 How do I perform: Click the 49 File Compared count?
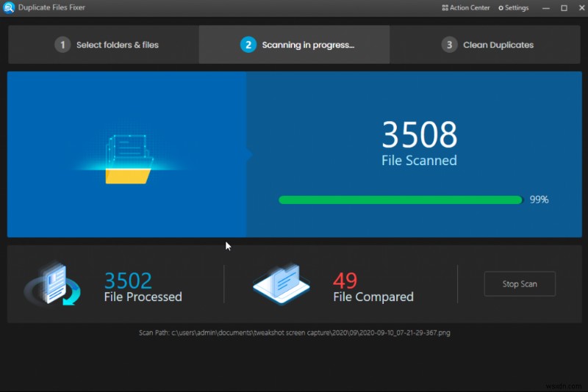345,280
